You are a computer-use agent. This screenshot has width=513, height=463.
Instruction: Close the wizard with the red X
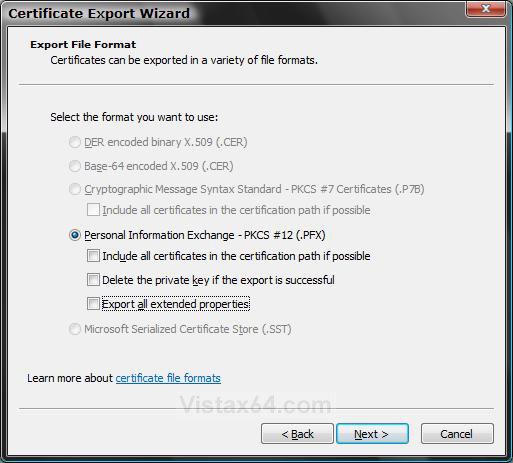pos(486,8)
